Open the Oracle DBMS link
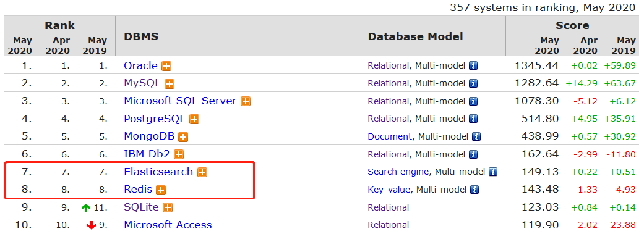 point(141,65)
